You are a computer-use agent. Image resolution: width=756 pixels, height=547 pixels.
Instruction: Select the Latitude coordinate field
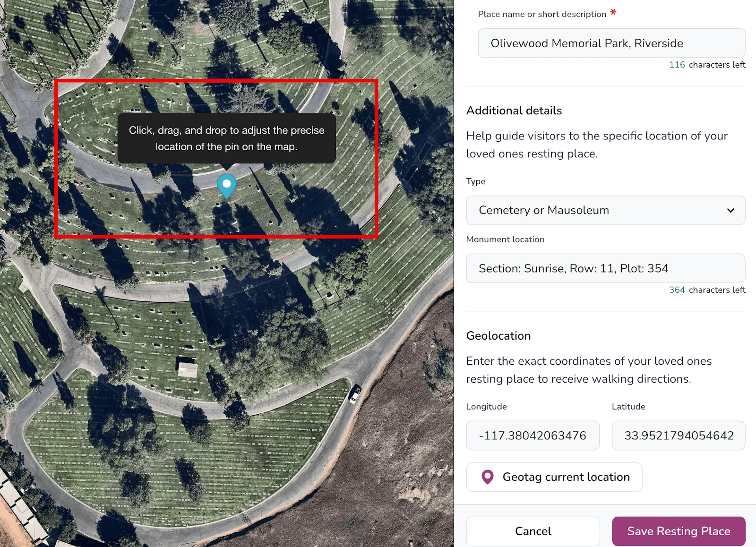pos(678,436)
